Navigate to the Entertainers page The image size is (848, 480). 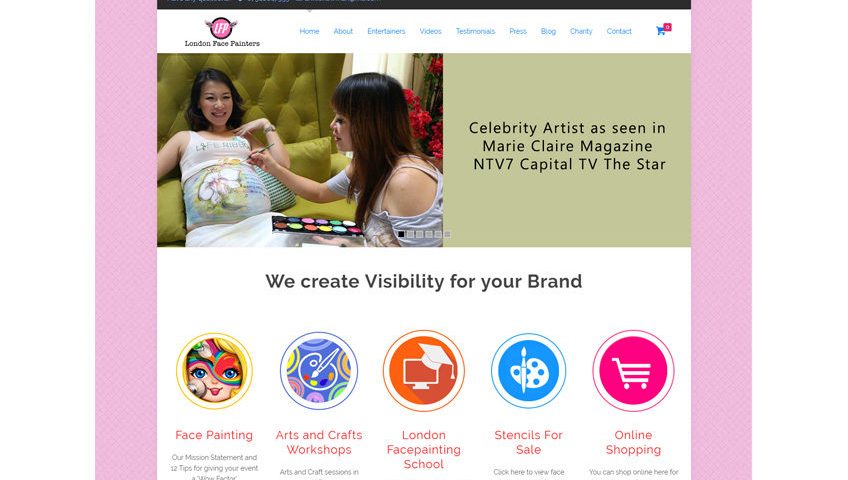386,31
